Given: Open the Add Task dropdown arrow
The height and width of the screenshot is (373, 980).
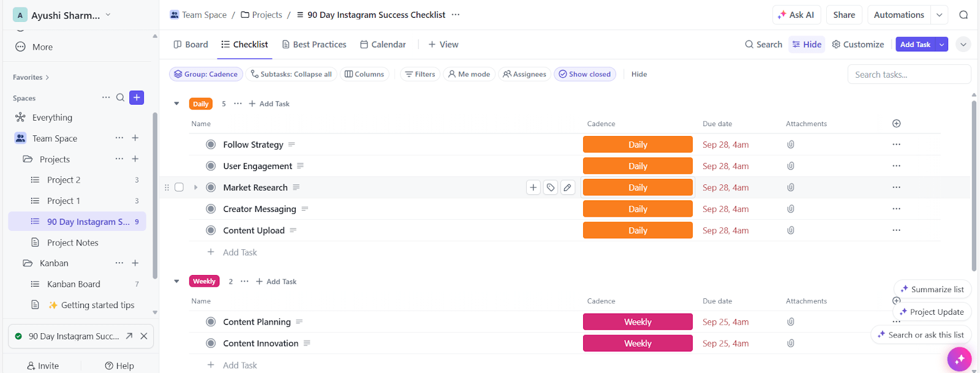Looking at the screenshot, I should point(942,44).
